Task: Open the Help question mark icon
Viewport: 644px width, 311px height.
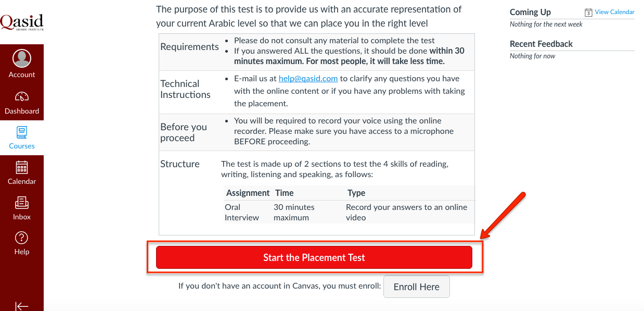Action: pos(22,238)
